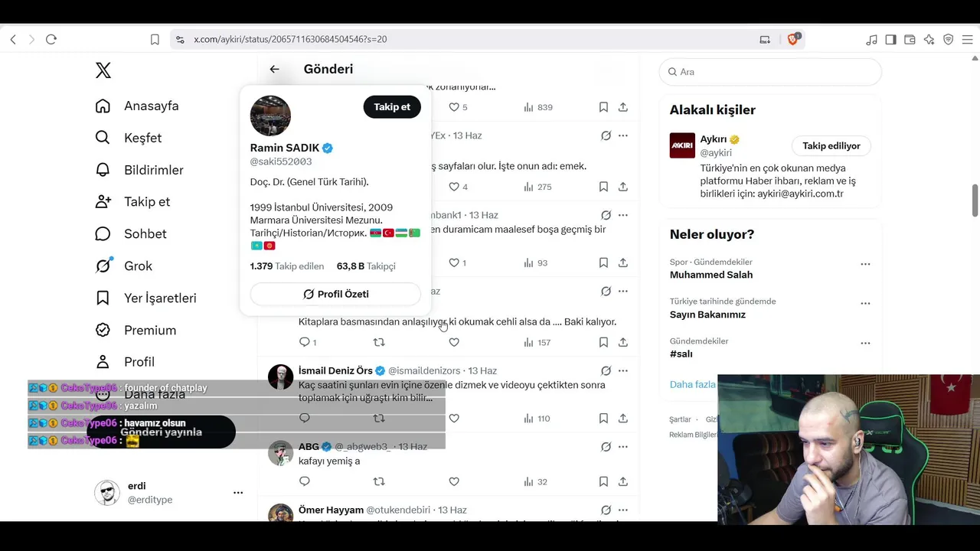Reload the page in the browser

coord(51,39)
